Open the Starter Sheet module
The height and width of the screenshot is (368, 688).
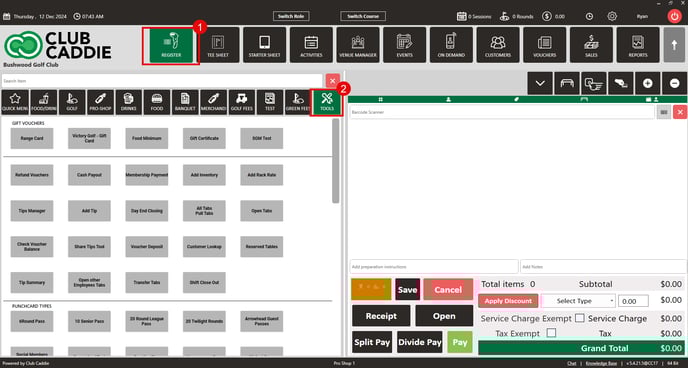(x=265, y=45)
